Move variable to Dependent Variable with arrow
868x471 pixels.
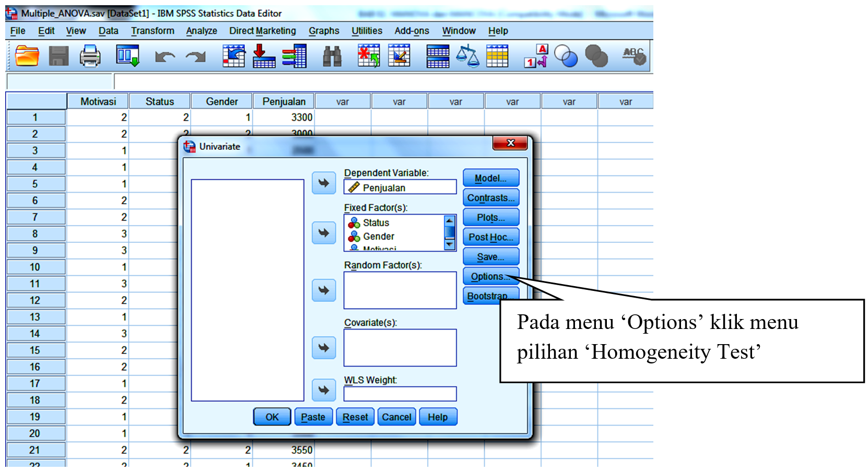tap(324, 183)
